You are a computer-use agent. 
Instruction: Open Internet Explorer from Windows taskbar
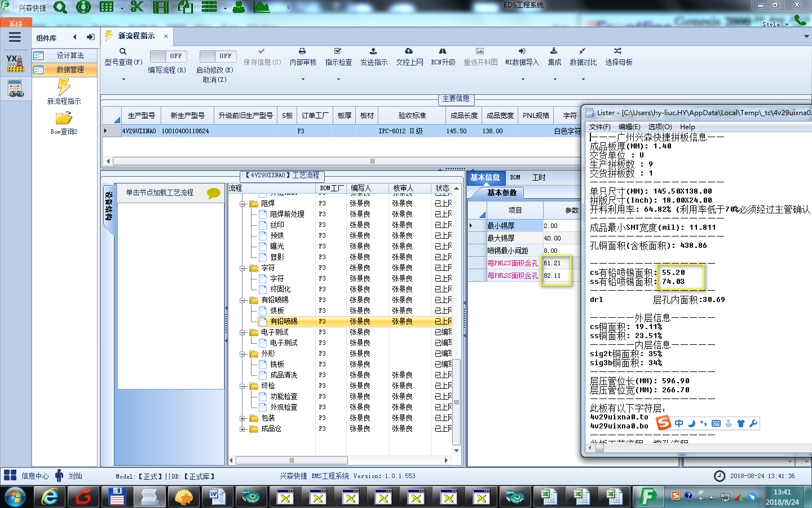(50, 497)
